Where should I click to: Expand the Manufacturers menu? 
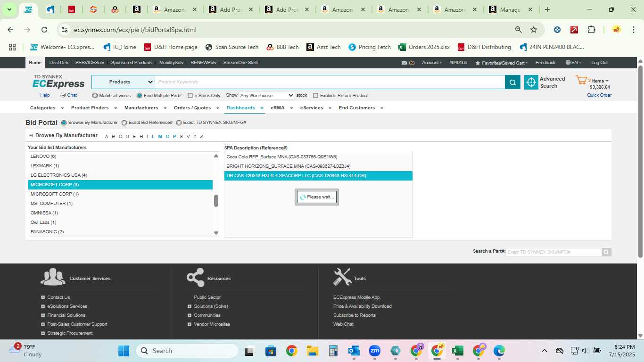[144, 108]
